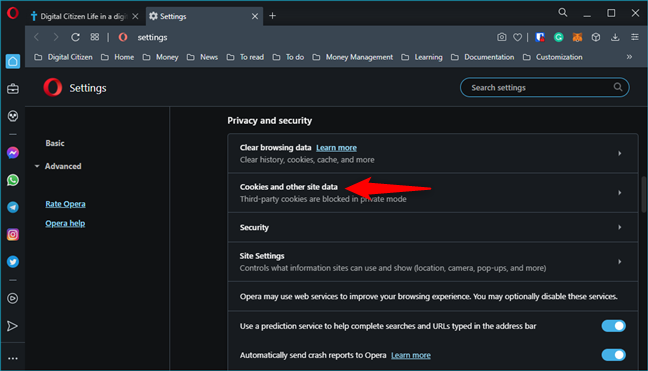Click Rate Opera link

tap(65, 204)
